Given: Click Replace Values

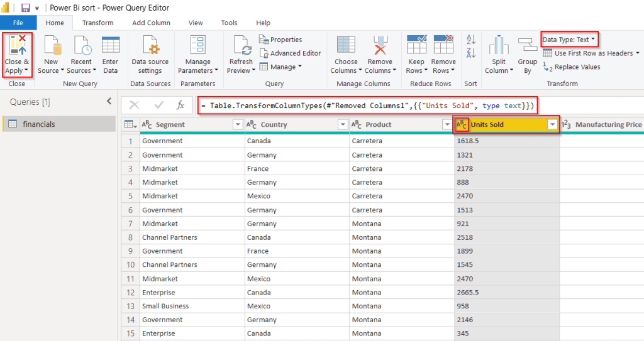Looking at the screenshot, I should tap(572, 67).
